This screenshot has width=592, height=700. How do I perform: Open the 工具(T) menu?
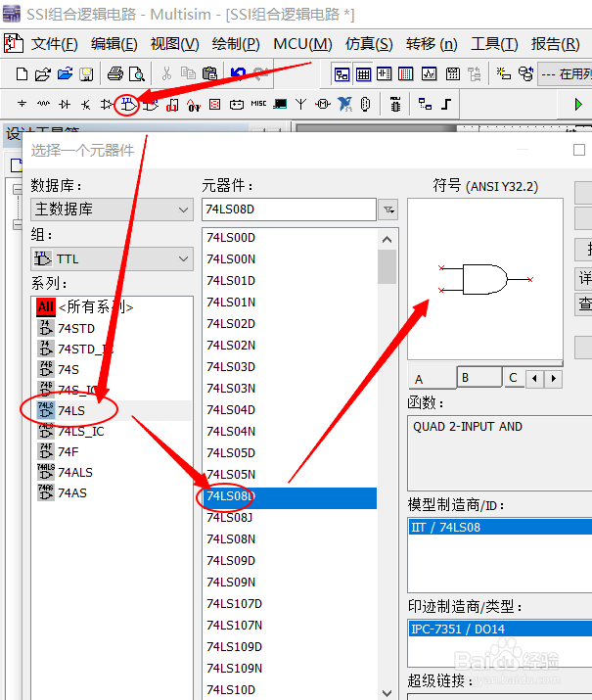[x=494, y=44]
